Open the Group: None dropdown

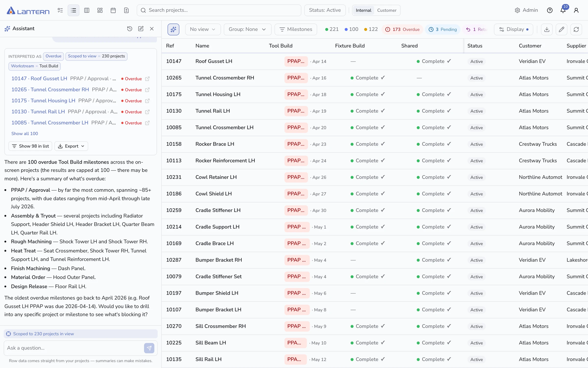247,29
